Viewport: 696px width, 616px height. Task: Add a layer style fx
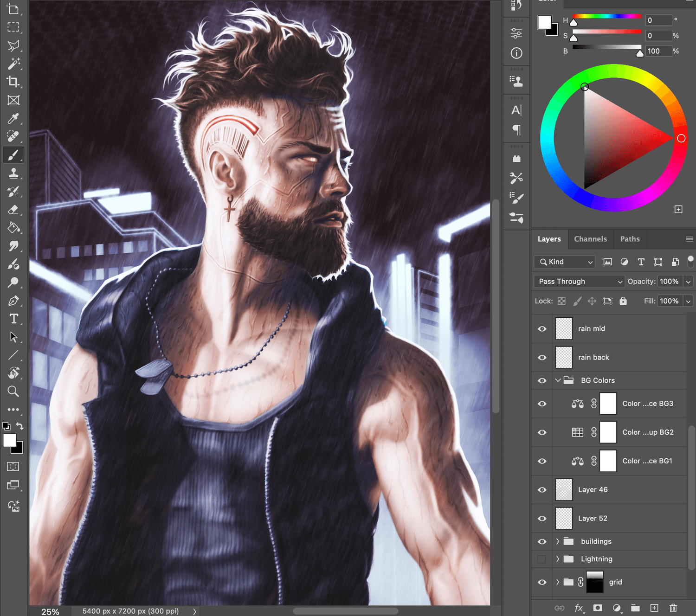tap(579, 608)
